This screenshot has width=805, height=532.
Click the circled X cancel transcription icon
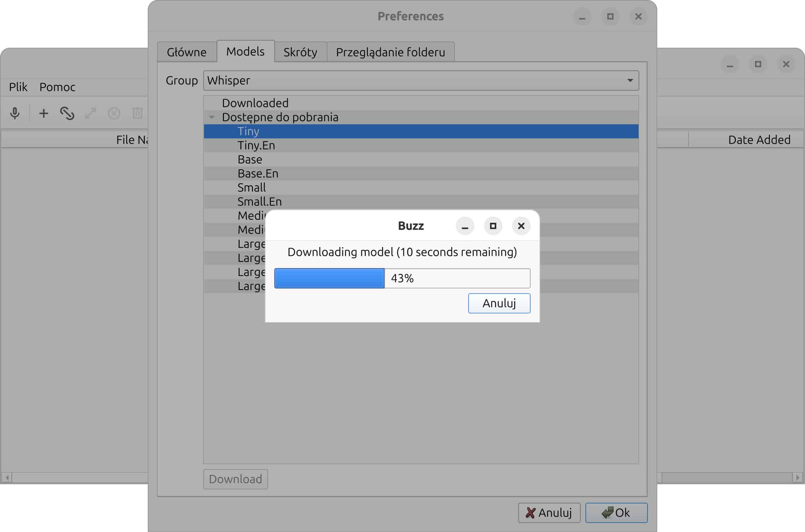coord(114,113)
